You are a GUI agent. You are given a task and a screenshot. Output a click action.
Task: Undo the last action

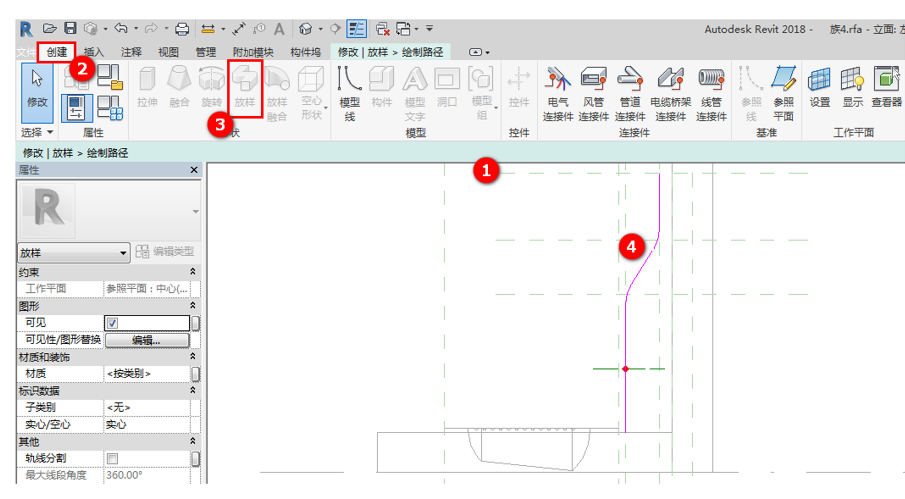click(121, 28)
